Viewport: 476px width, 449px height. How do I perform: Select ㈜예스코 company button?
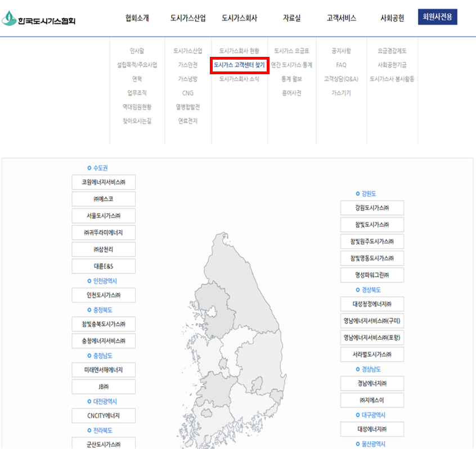(104, 199)
